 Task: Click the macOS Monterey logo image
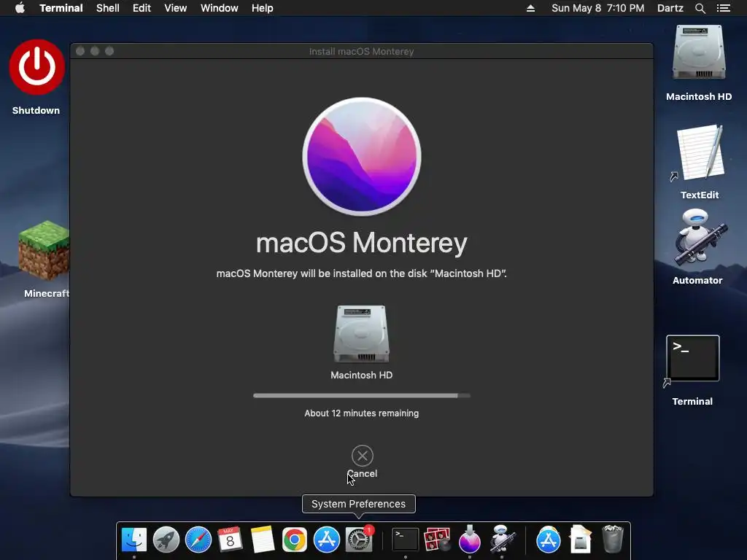362,157
